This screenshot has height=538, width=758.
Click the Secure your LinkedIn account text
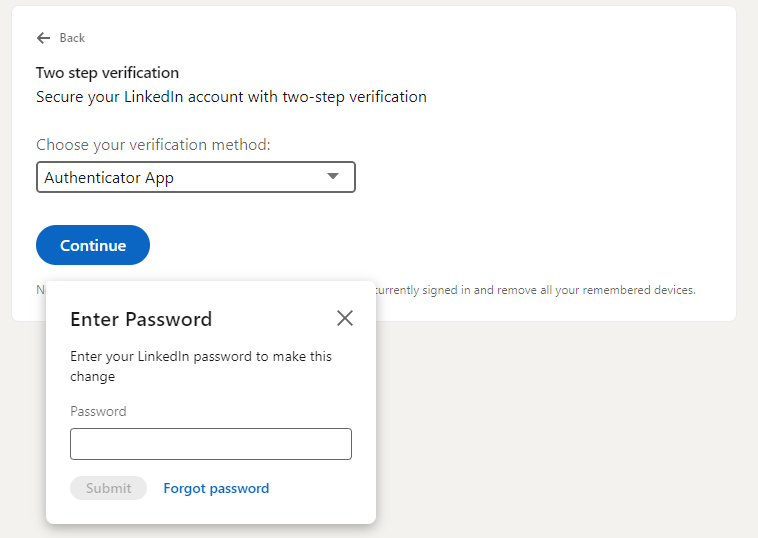click(231, 97)
